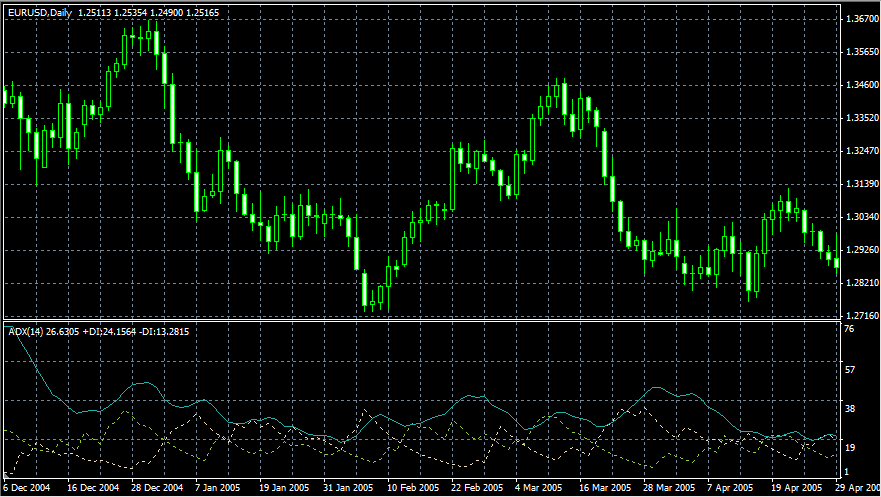Select the 28 Dec 2004 date label

coord(157,487)
